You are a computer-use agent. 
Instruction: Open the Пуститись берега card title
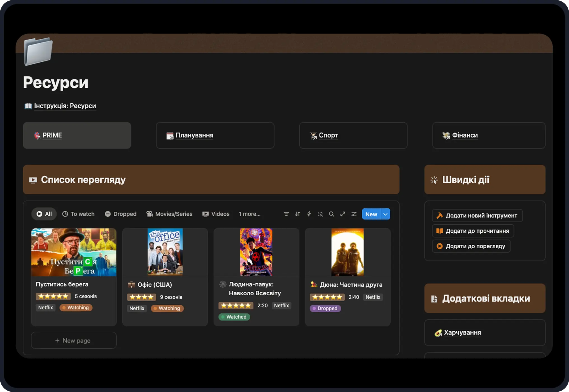coord(62,284)
